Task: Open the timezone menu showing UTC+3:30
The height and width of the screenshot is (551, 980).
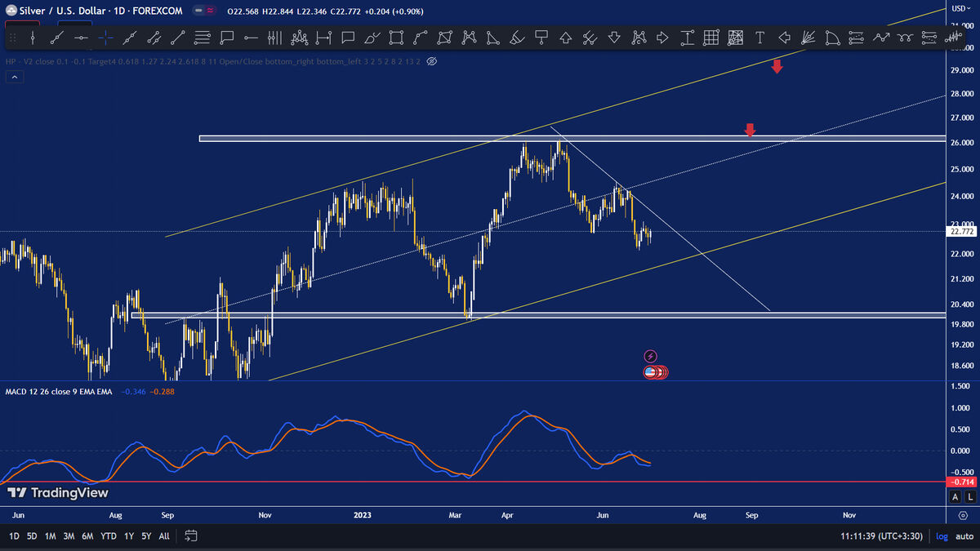Action: pyautogui.click(x=881, y=536)
